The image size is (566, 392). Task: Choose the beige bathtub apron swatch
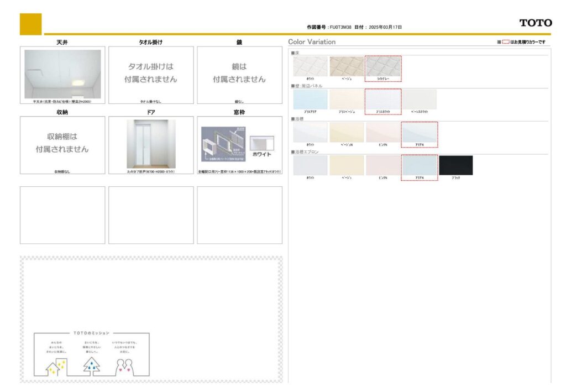click(x=347, y=165)
